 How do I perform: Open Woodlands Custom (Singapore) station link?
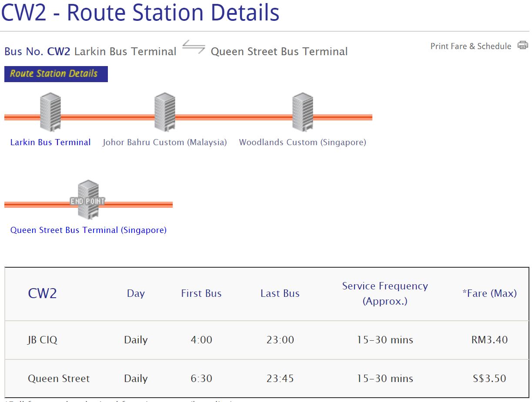pos(302,142)
